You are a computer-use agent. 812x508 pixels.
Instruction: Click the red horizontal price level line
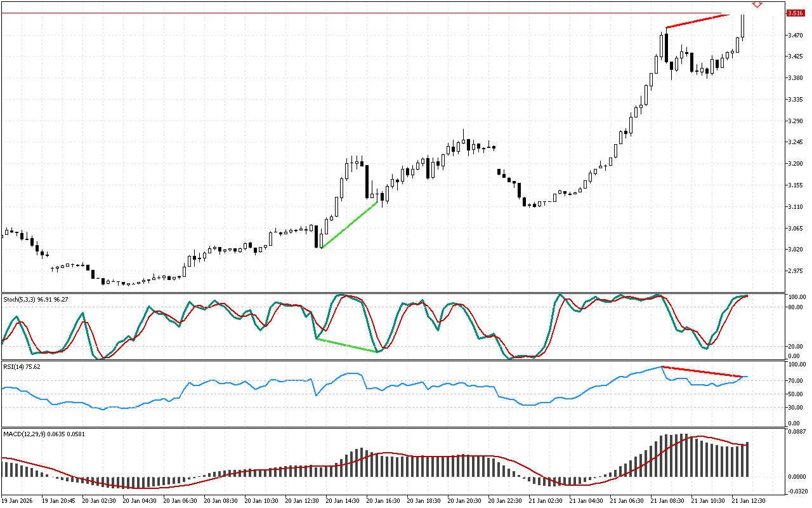(381, 13)
